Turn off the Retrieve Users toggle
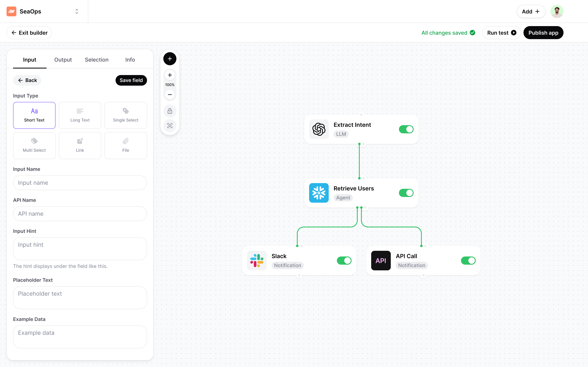 point(406,193)
